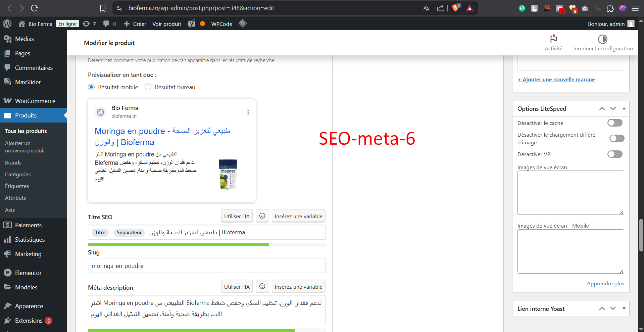The width and height of the screenshot is (644, 332).
Task: Open the Bonjour, admin account menu
Action: point(611,24)
